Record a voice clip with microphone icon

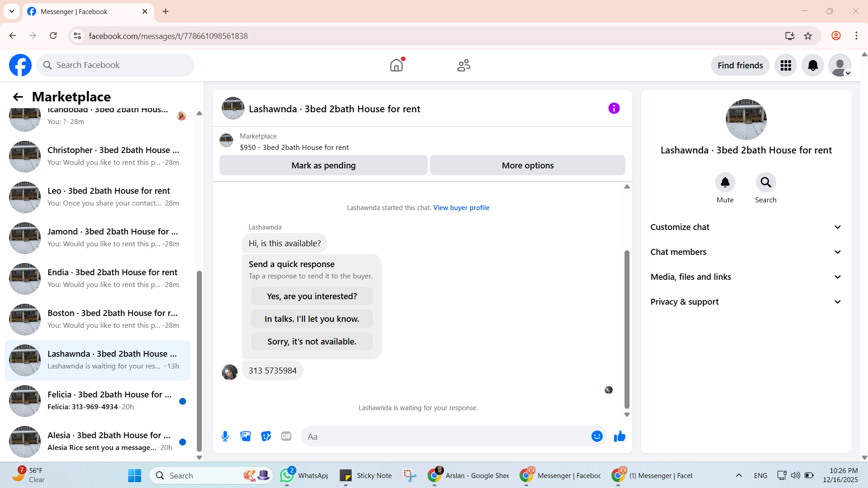[x=225, y=436]
